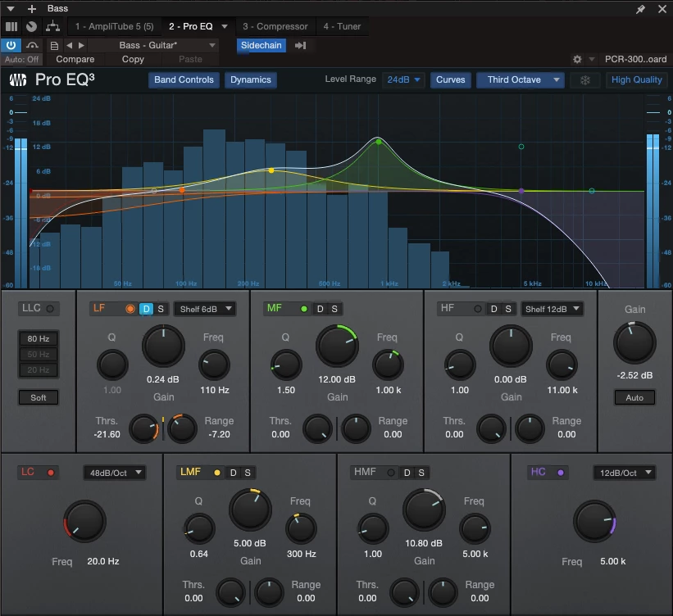Click the plus icon beside Bass
The width and height of the screenshot is (673, 616).
point(32,8)
